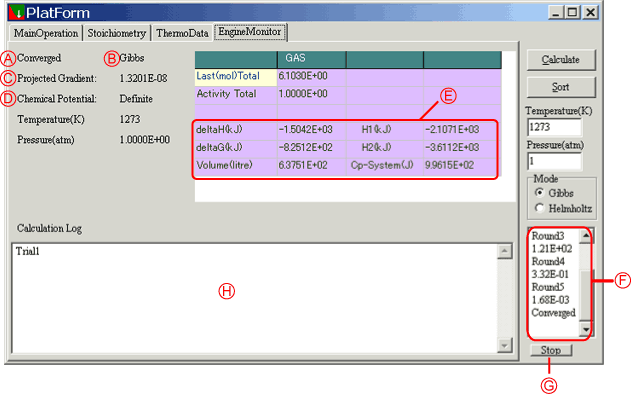
Task: Open the ThermoData tab
Action: point(182,33)
